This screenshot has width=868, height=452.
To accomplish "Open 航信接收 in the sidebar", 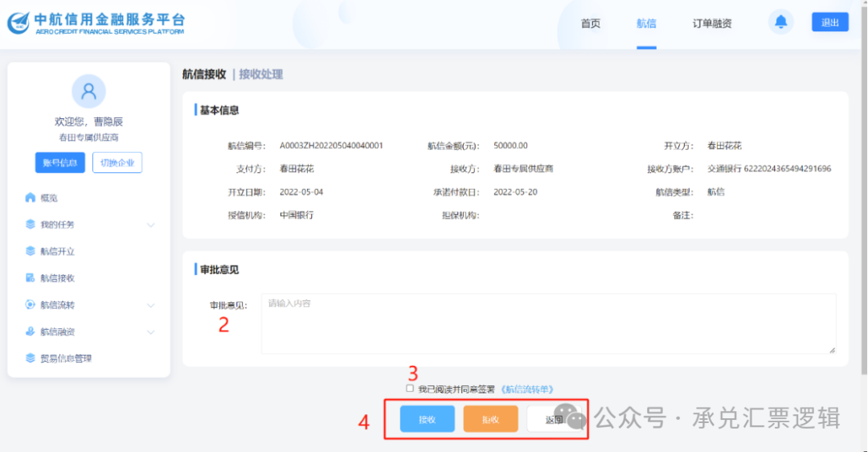I will pos(58,278).
